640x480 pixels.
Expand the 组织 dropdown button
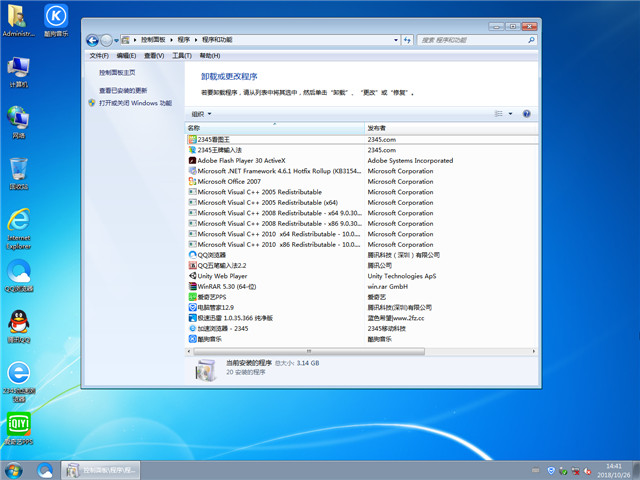[x=201, y=114]
